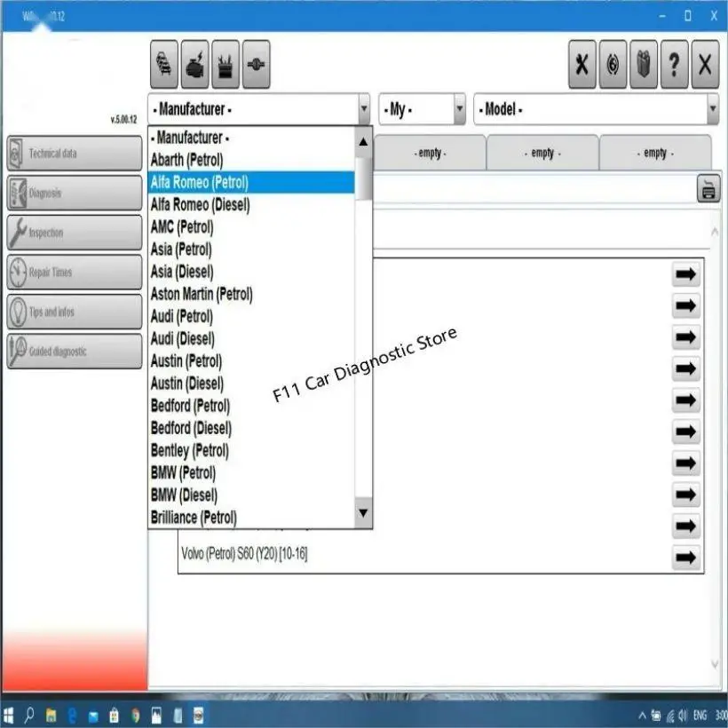Select Austin (Diesel) in list
This screenshot has height=728, width=728.
click(x=251, y=383)
